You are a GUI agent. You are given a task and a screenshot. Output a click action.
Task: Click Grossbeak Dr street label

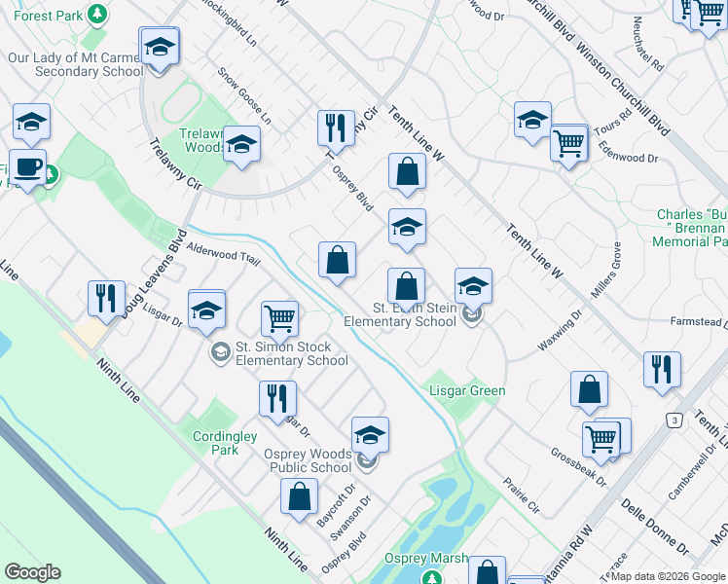pyautogui.click(x=578, y=468)
